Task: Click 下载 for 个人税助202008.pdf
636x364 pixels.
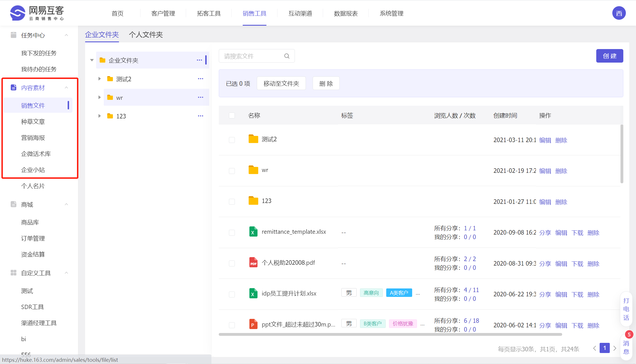Action: (577, 264)
